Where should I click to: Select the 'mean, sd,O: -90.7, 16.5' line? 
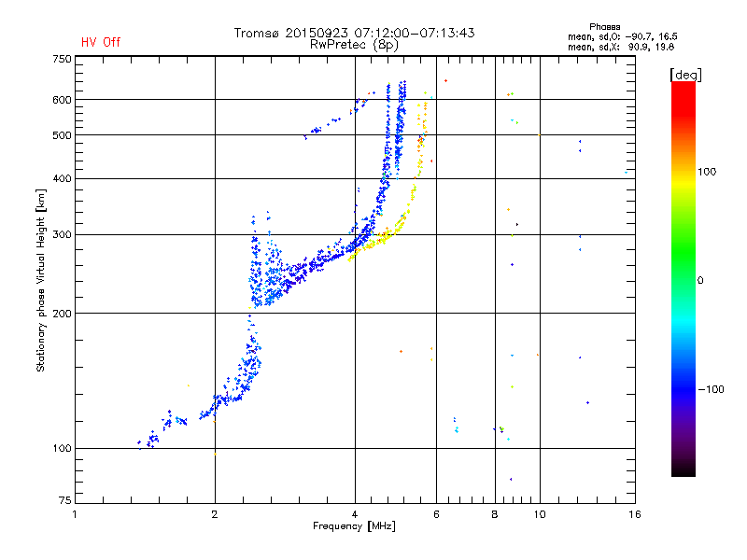tap(622, 36)
